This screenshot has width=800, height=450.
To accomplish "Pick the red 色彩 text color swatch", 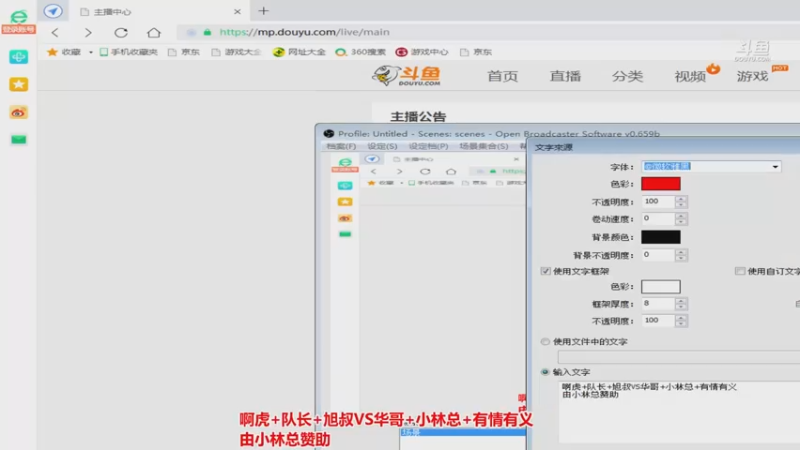I will [661, 184].
